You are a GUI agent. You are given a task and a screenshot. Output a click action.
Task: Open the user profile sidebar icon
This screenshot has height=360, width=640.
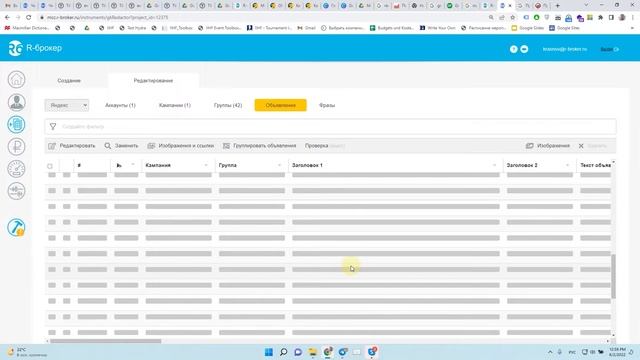[x=16, y=102]
